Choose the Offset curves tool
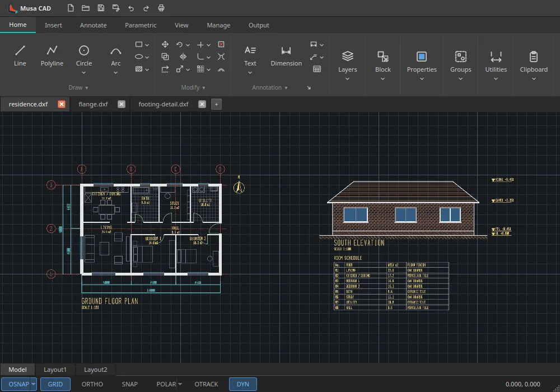This screenshot has height=392, width=560. pos(221,69)
